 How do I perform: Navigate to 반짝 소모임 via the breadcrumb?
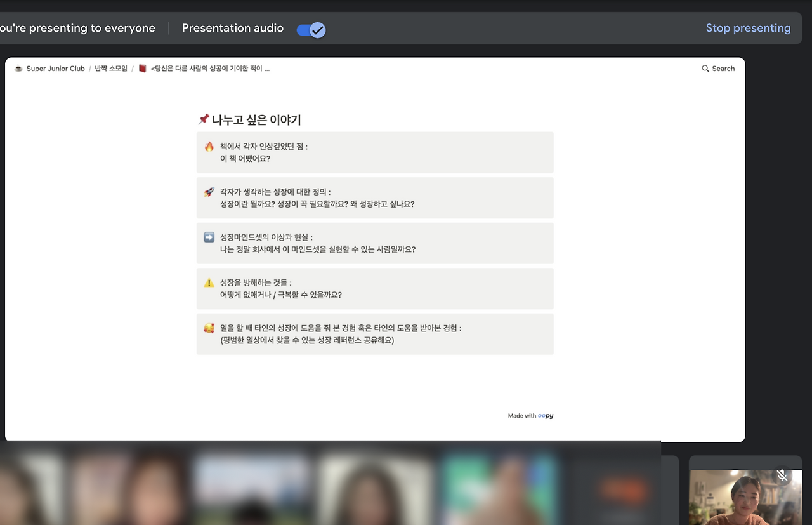[x=111, y=68]
